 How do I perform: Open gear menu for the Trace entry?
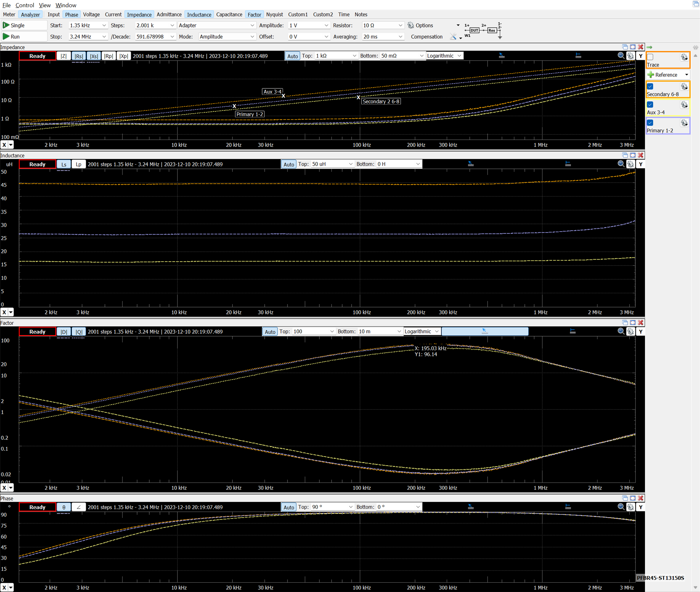tap(684, 57)
